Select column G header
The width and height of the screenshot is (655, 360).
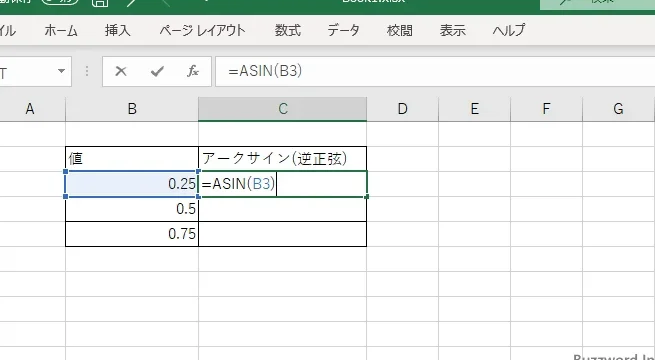point(618,109)
